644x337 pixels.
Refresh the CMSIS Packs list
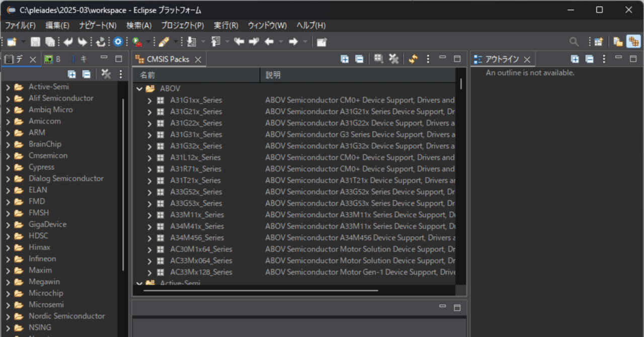[413, 59]
